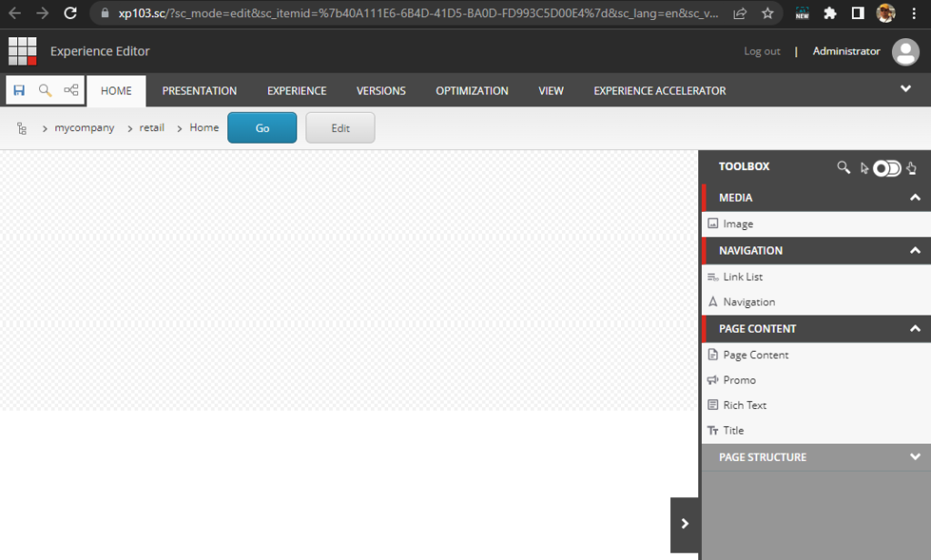Click the Administrator user name
This screenshot has width=931, height=560.
pos(846,51)
